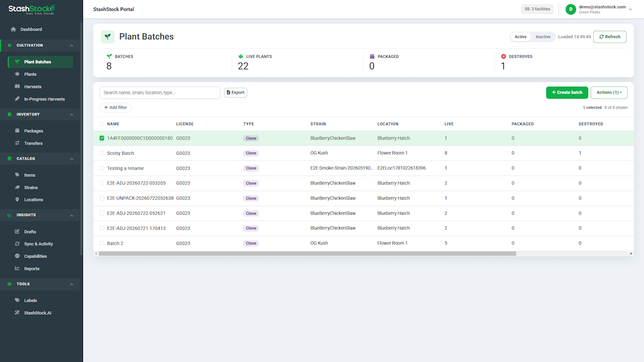Check the Testing a rename row checkbox

click(x=102, y=168)
